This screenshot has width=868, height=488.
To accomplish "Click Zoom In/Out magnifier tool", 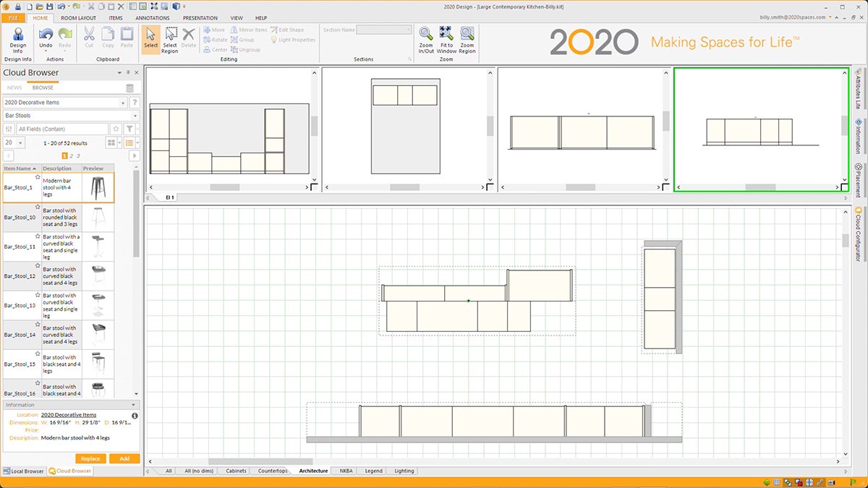I will coord(426,40).
